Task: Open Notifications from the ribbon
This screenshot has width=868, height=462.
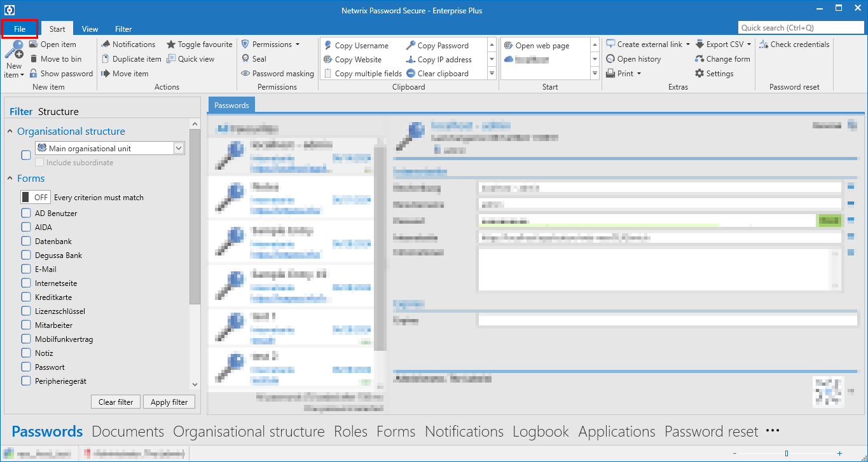Action: click(128, 44)
